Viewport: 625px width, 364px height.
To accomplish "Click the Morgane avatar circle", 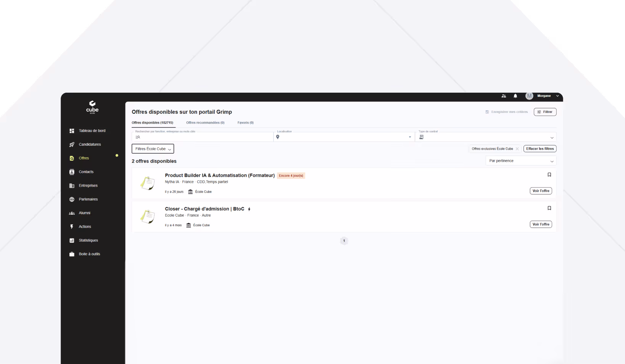I will [x=529, y=96].
